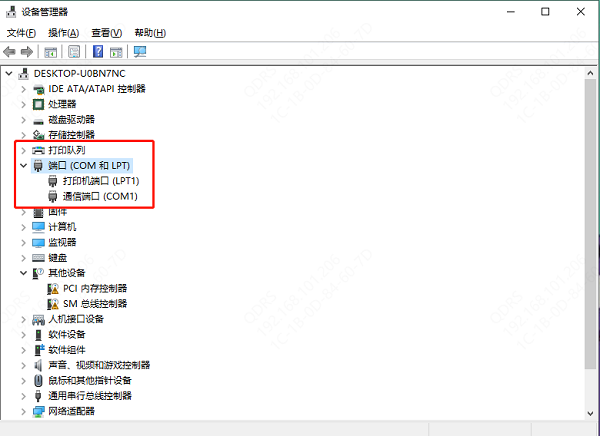Expand the 网络适配器 node
The image size is (600, 436).
click(23, 411)
